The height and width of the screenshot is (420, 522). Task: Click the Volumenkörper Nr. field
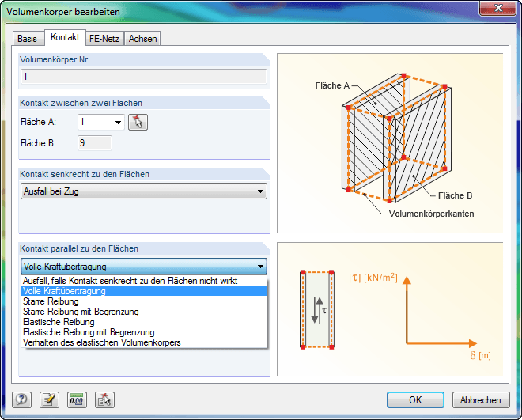[144, 77]
